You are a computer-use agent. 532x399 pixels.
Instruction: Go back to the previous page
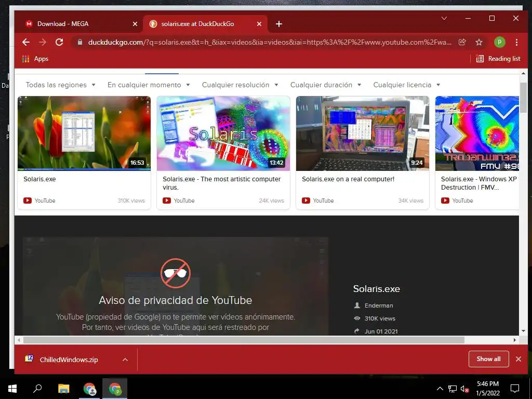coord(26,42)
